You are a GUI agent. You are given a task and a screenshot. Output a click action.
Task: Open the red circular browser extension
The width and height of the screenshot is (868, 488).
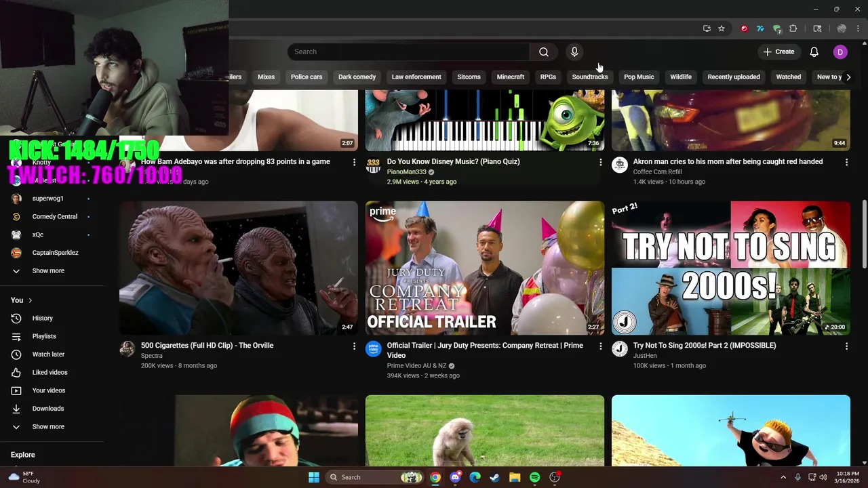[x=744, y=28]
